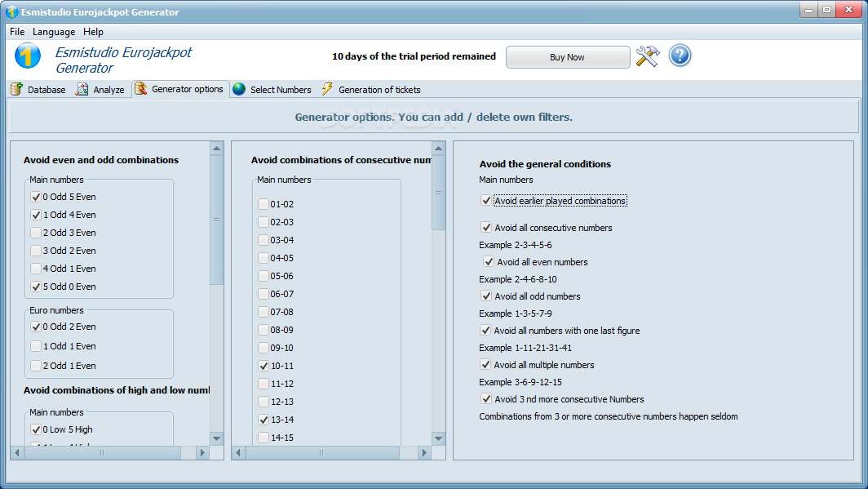Check main numbers 4 Odd 1 Even
Viewport: 868px width, 489px height.
coord(36,269)
